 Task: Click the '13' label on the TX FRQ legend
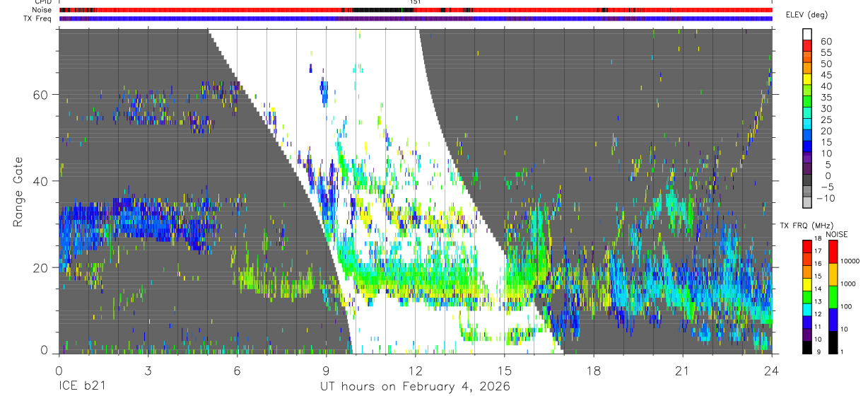pyautogui.click(x=818, y=301)
